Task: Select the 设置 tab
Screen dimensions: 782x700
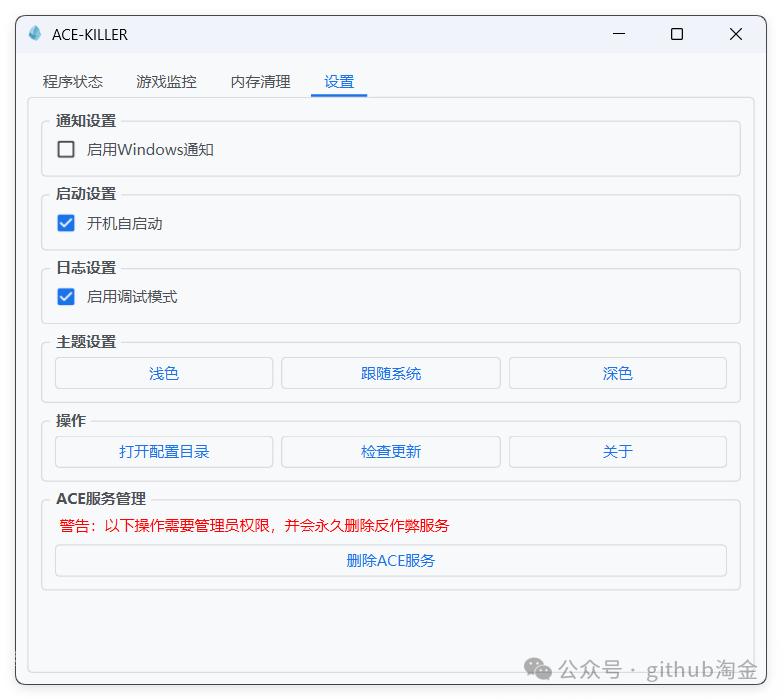Action: pyautogui.click(x=339, y=81)
